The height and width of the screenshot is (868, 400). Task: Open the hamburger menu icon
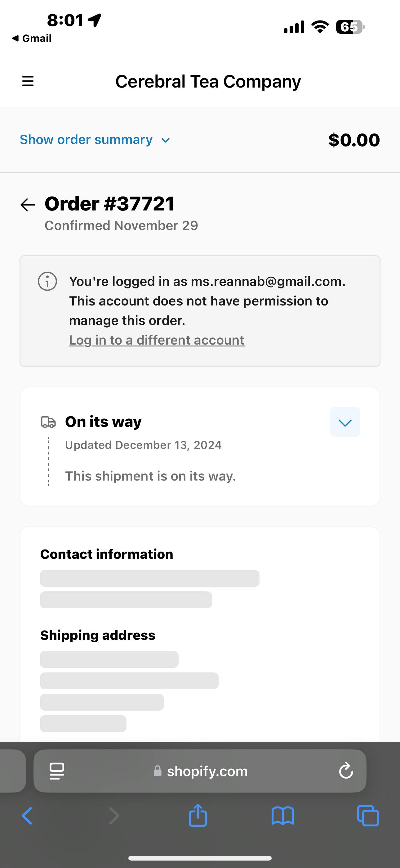28,81
